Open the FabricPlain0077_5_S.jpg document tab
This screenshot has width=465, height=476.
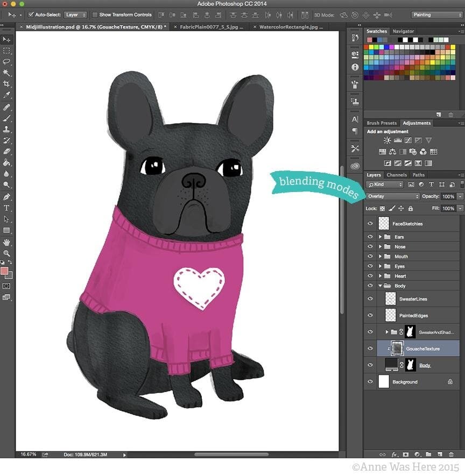(x=212, y=26)
